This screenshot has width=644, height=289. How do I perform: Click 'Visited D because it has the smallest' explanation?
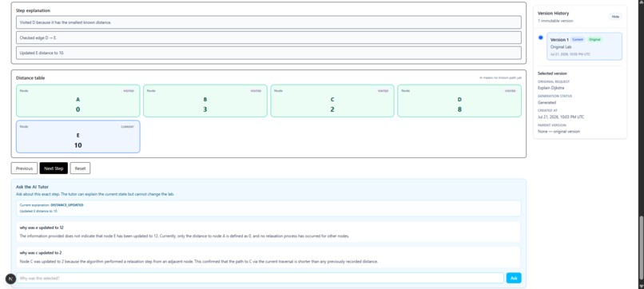[x=268, y=22]
